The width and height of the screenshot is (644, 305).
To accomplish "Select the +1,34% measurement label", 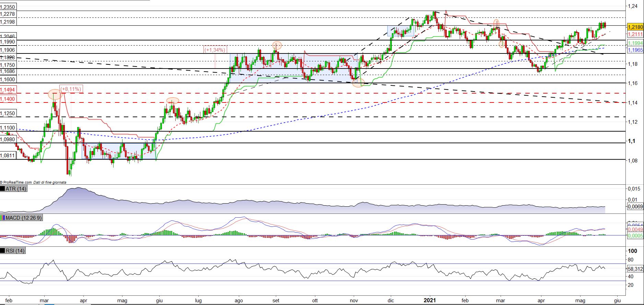I will pyautogui.click(x=215, y=50).
